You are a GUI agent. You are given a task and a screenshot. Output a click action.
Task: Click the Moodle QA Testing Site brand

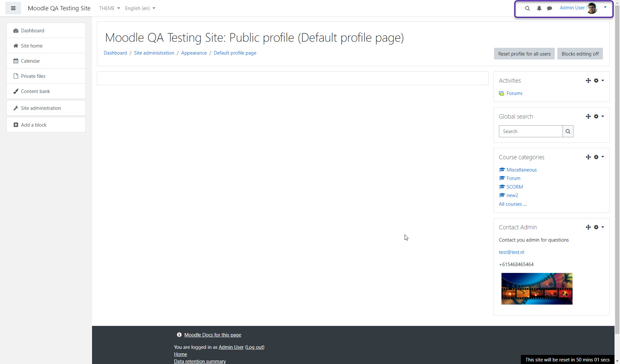pyautogui.click(x=59, y=8)
